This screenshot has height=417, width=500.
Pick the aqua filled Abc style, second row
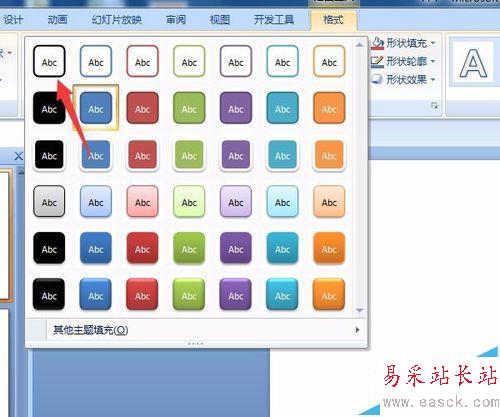282,108
